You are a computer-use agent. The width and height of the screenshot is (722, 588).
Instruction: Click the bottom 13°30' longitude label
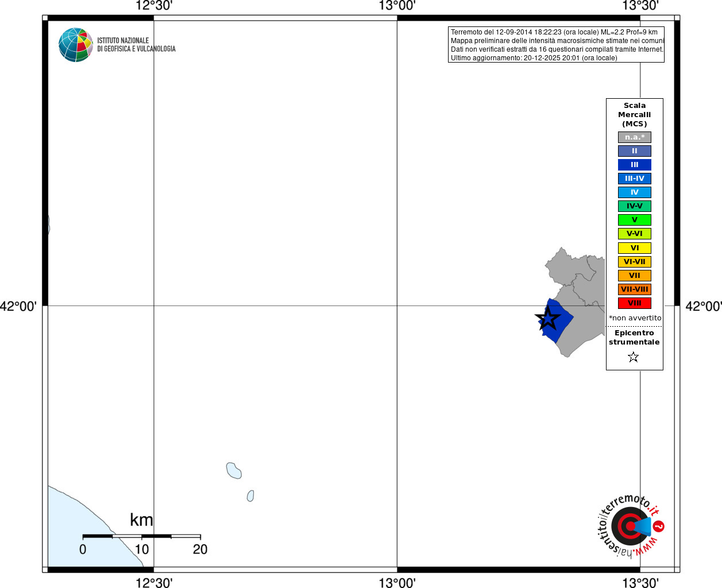pyautogui.click(x=640, y=583)
